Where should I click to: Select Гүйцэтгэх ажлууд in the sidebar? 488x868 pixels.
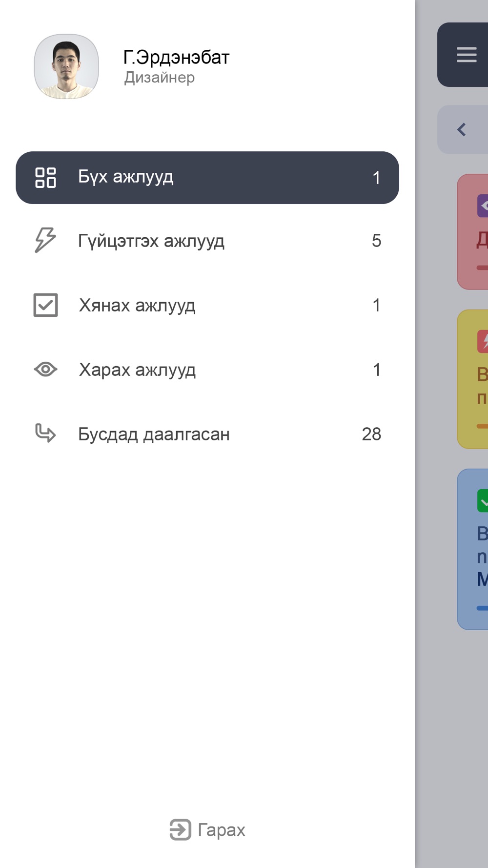coord(207,240)
